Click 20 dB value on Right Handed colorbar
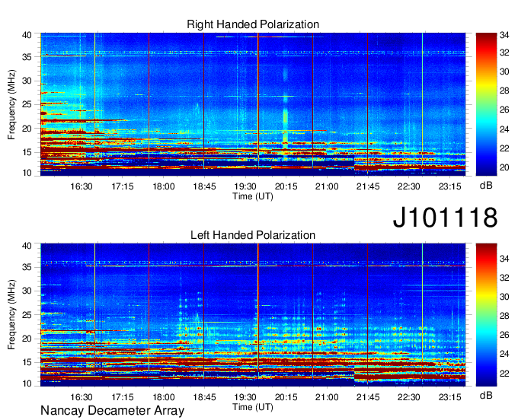 click(x=504, y=167)
